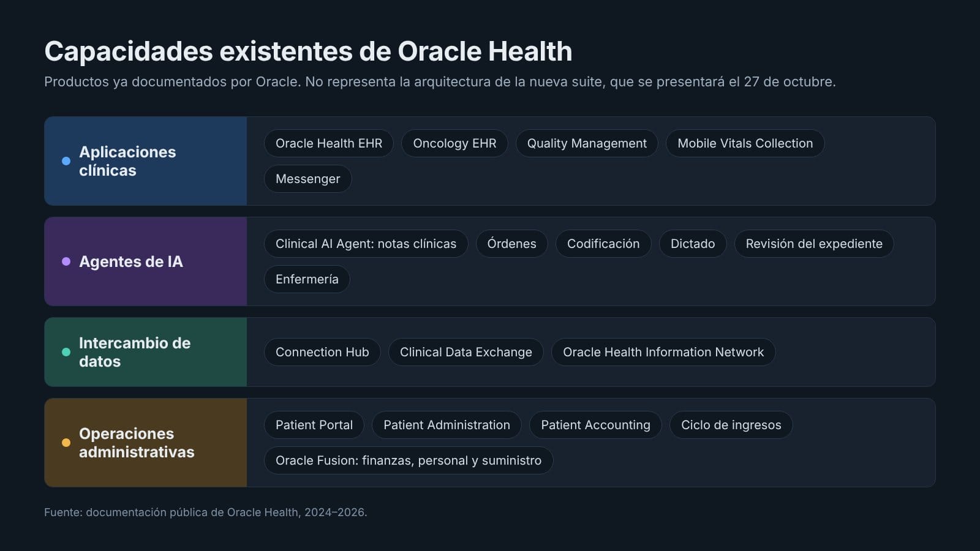980x551 pixels.
Task: Select the 'Agentes de IA' category label
Action: pos(131,261)
